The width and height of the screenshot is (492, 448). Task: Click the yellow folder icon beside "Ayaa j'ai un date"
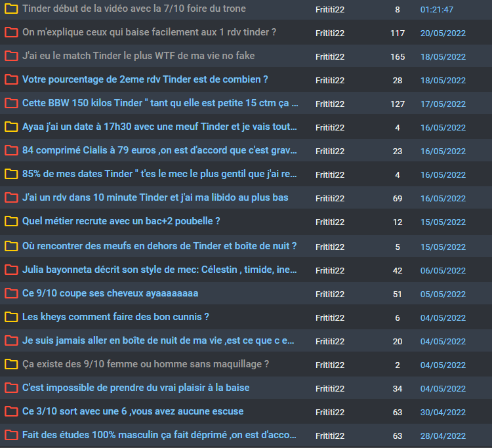10,127
